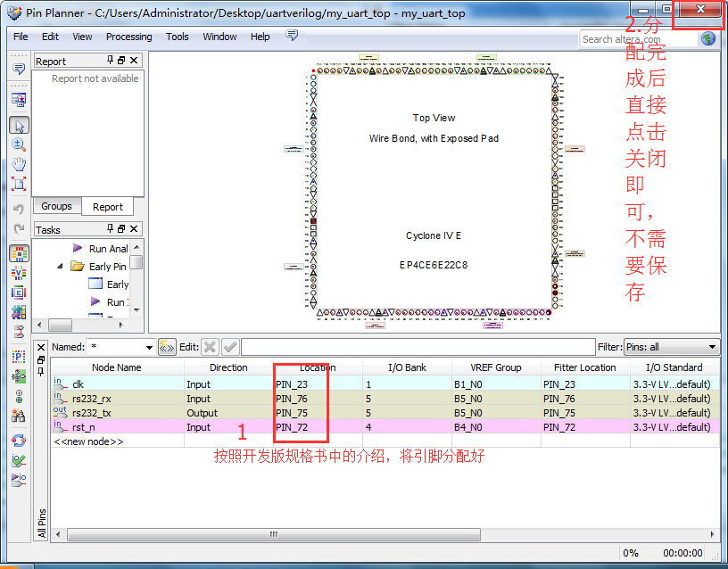This screenshot has width=728, height=569.
Task: Click the All Pins table horizontal scrollbar thumb
Action: (274, 534)
